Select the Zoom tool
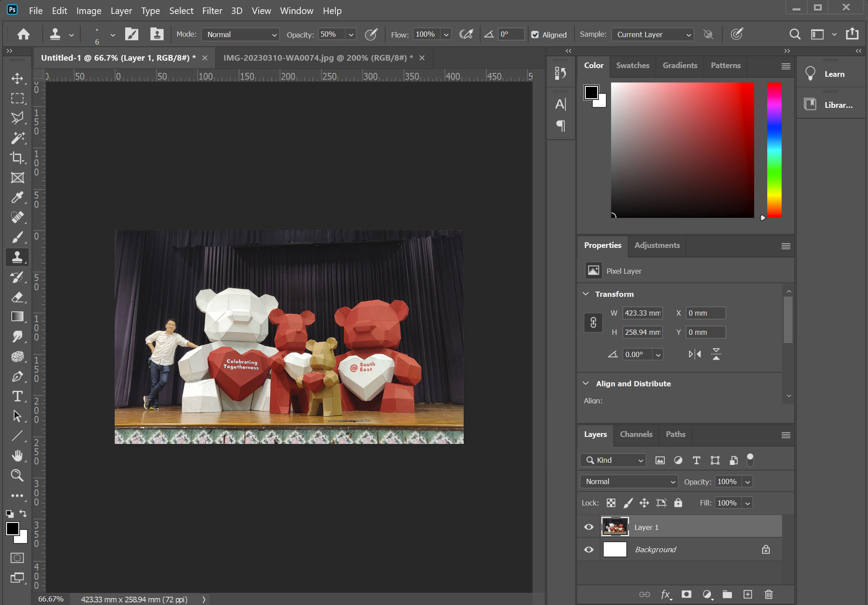The image size is (868, 605). coord(17,475)
